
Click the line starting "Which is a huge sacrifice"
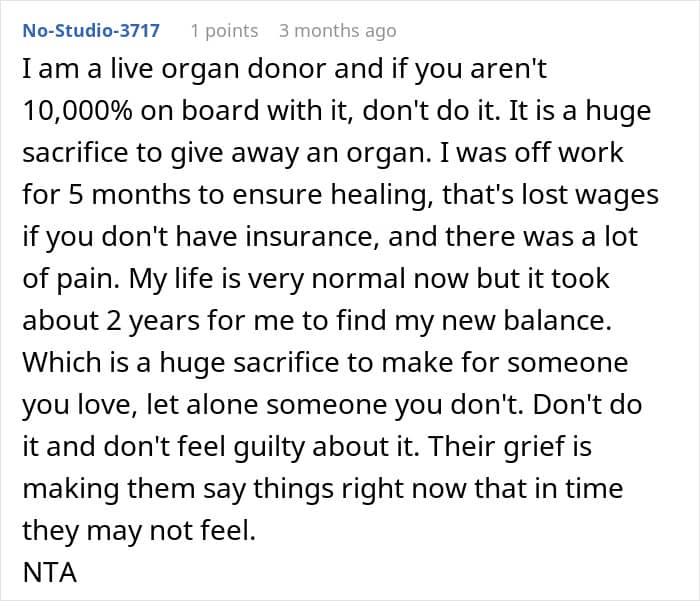[325, 363]
